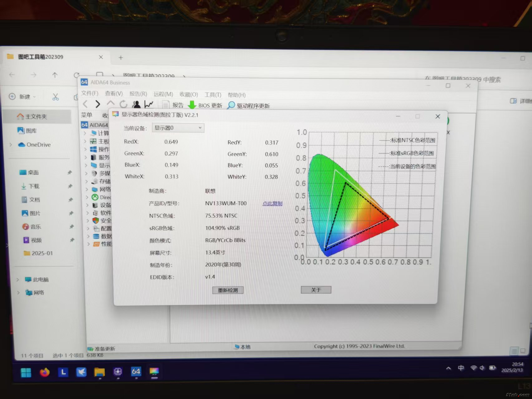532x399 pixels.
Task: Click the AIDA64 up-level arrow
Action: coord(110,103)
